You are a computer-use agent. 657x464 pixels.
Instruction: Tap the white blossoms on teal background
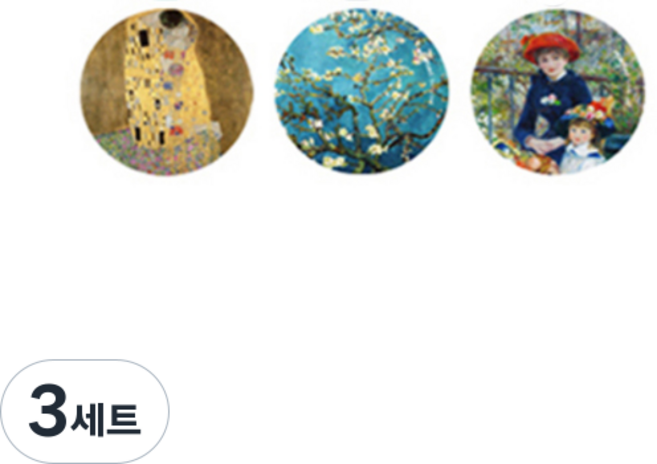tap(362, 92)
